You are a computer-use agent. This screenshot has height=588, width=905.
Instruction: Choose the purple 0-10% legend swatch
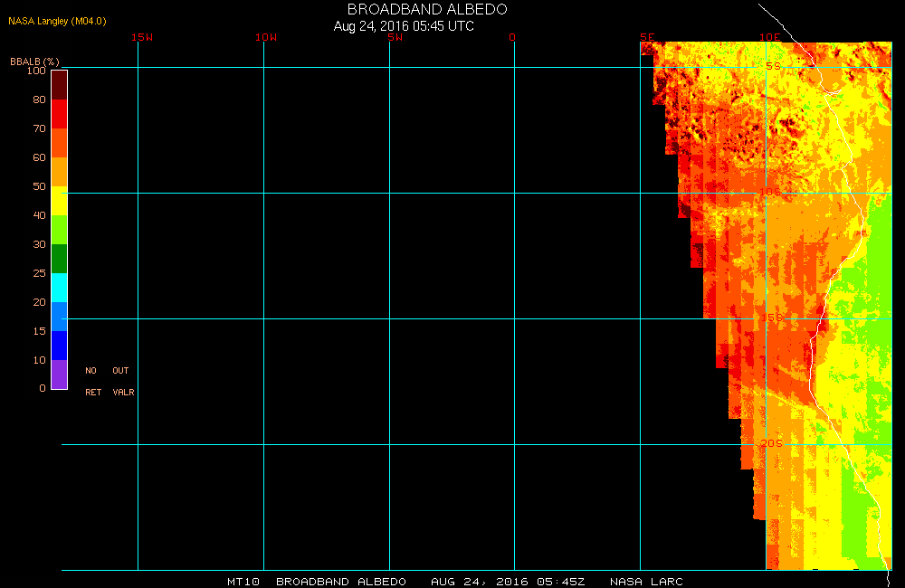click(x=59, y=374)
